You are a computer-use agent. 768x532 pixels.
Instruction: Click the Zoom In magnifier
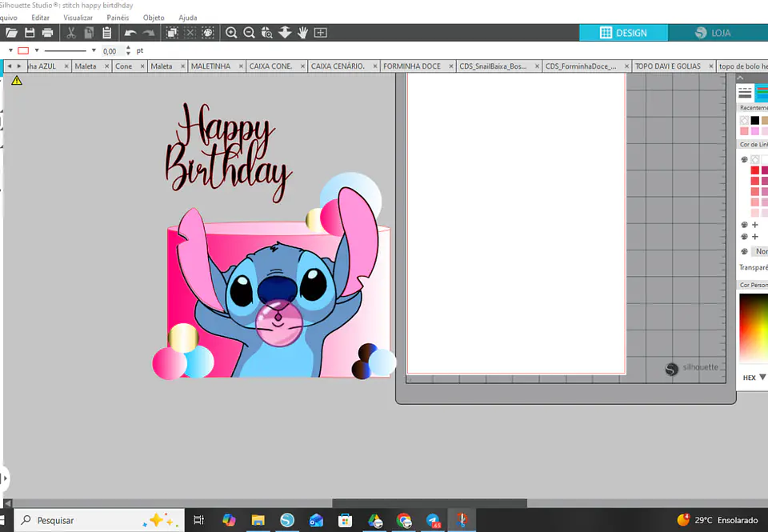click(x=231, y=33)
